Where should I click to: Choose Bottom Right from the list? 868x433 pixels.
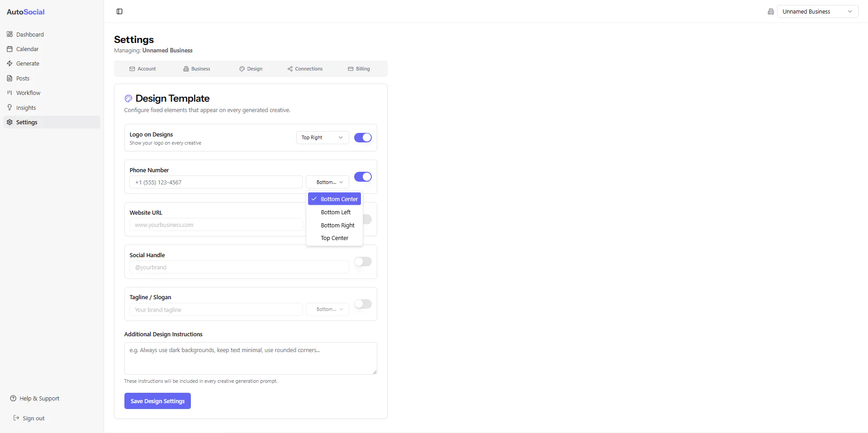[334, 225]
